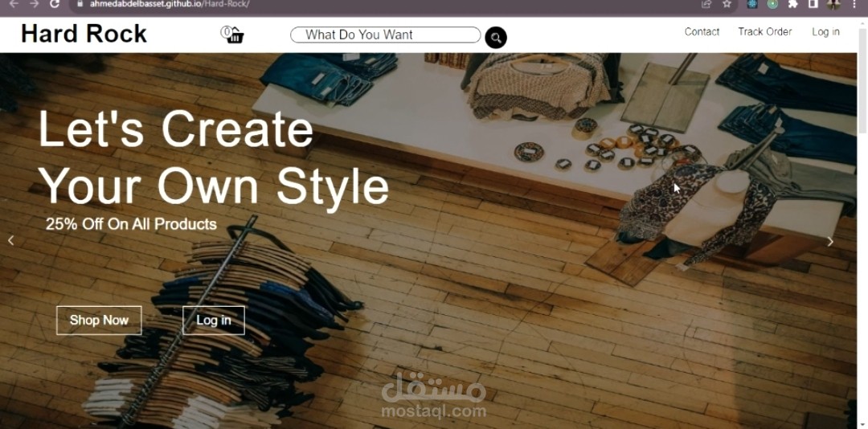This screenshot has height=429, width=868.
Task: Click the Hard Rock site logo
Action: [84, 34]
